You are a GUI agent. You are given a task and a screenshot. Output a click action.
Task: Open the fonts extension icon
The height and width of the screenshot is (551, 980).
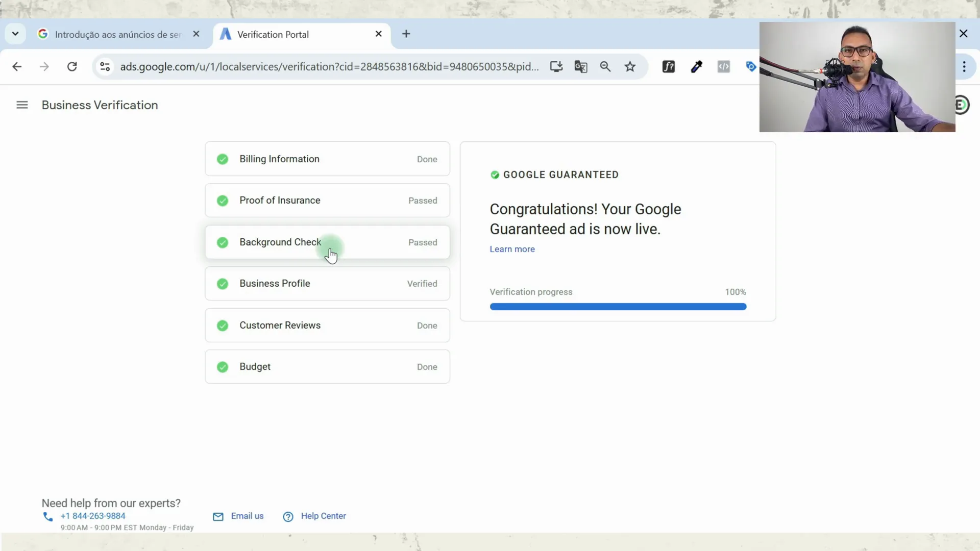coord(669,67)
